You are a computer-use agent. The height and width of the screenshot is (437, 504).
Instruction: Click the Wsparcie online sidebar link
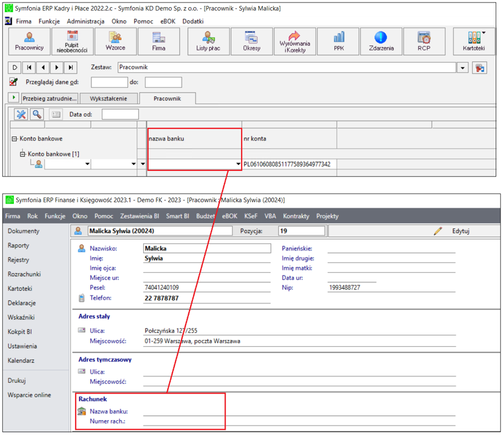(x=29, y=395)
